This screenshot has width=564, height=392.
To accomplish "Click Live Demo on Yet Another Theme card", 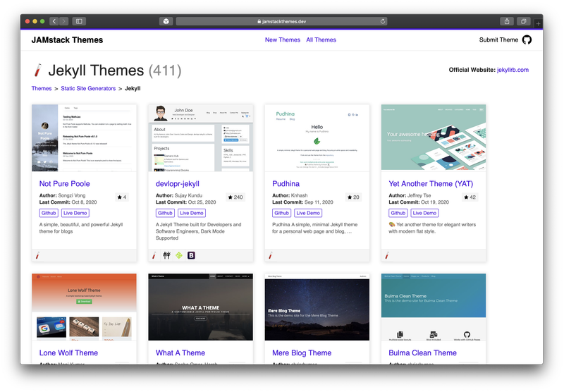I will [x=425, y=213].
